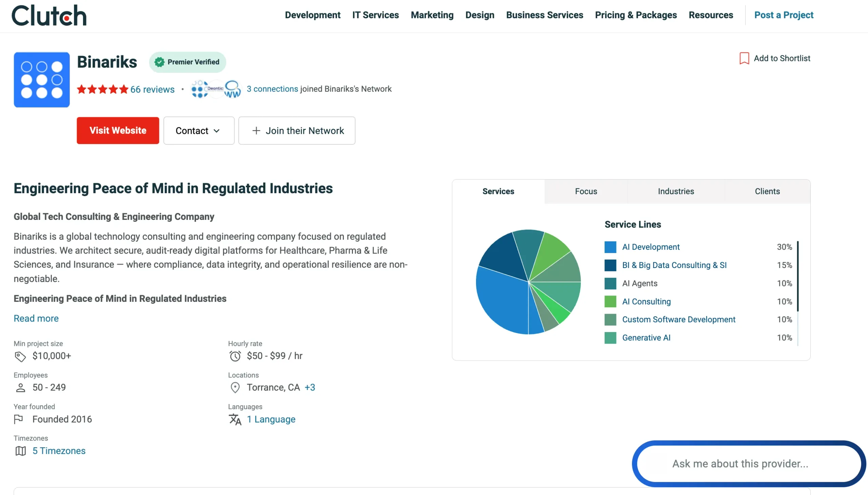The image size is (868, 495).
Task: Open the 66 reviews link
Action: click(152, 89)
